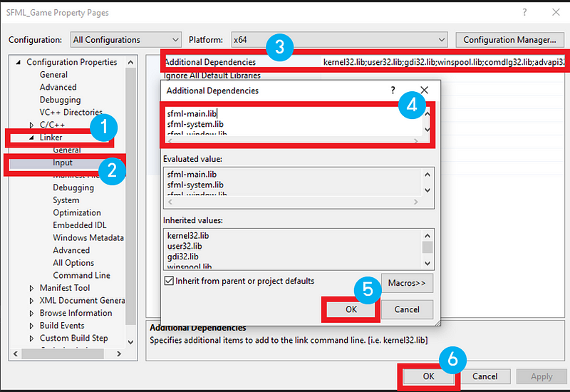
Task: Click kernel32.lib in Inherited values
Action: click(188, 236)
